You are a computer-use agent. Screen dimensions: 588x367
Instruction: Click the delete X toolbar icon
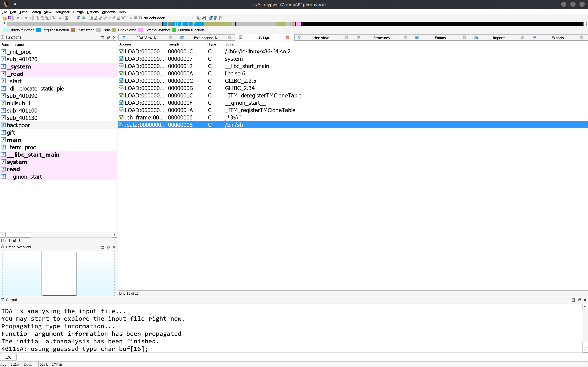coord(123,18)
